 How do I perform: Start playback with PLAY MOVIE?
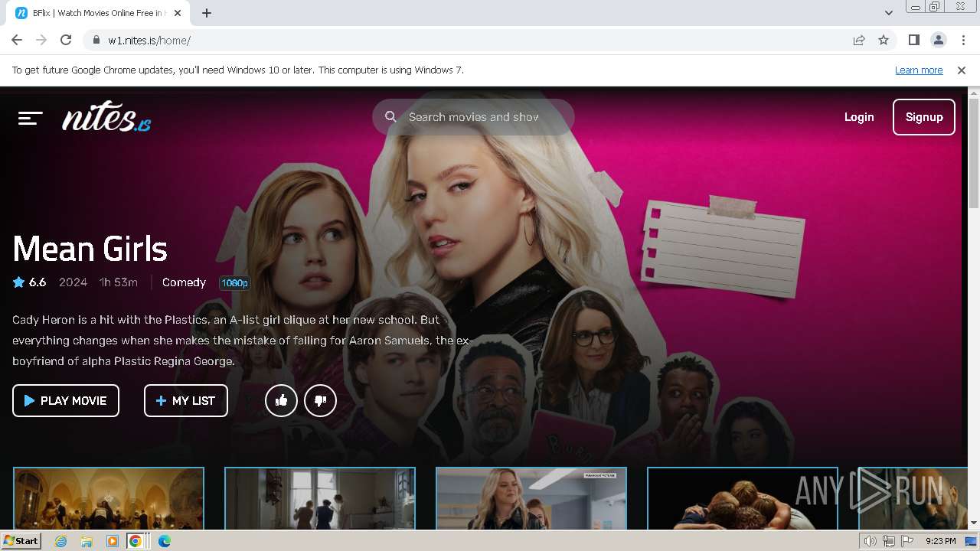click(66, 400)
